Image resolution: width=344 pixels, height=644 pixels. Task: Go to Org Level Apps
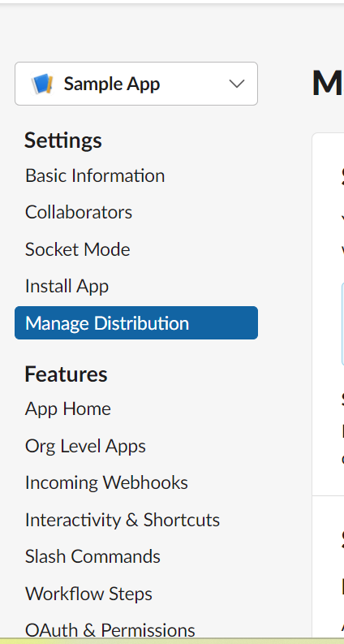85,446
